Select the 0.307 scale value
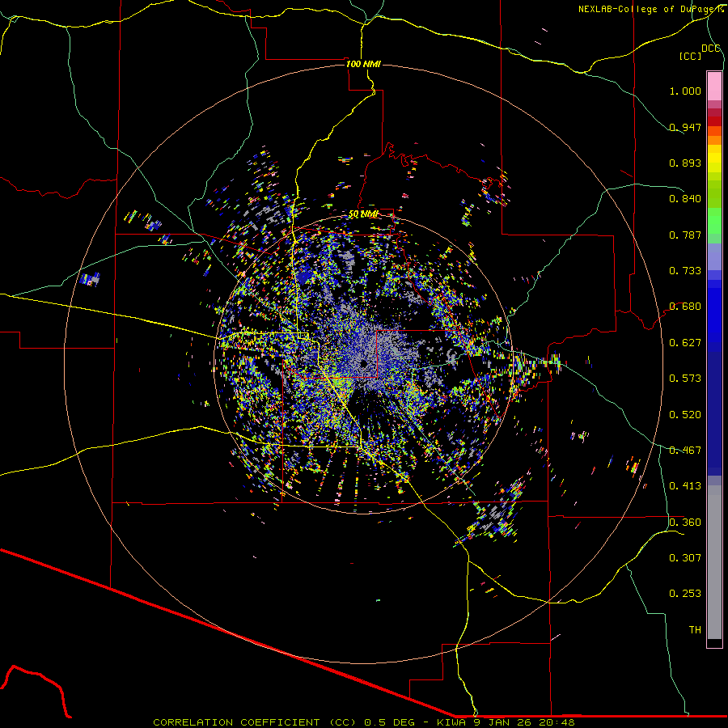Image resolution: width=728 pixels, height=728 pixels. (685, 558)
